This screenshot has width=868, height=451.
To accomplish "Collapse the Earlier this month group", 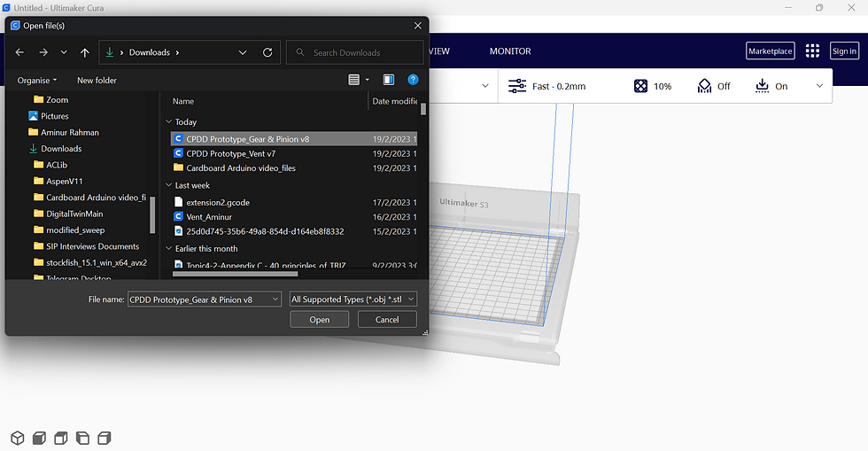I will click(169, 248).
